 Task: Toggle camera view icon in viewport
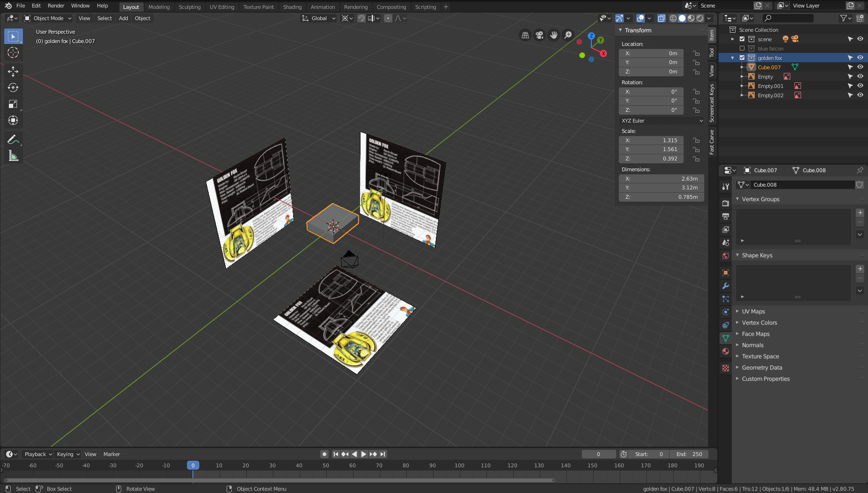click(539, 35)
